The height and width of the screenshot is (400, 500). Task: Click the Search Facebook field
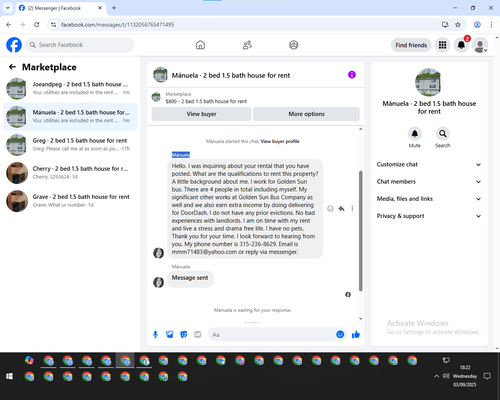[80, 45]
